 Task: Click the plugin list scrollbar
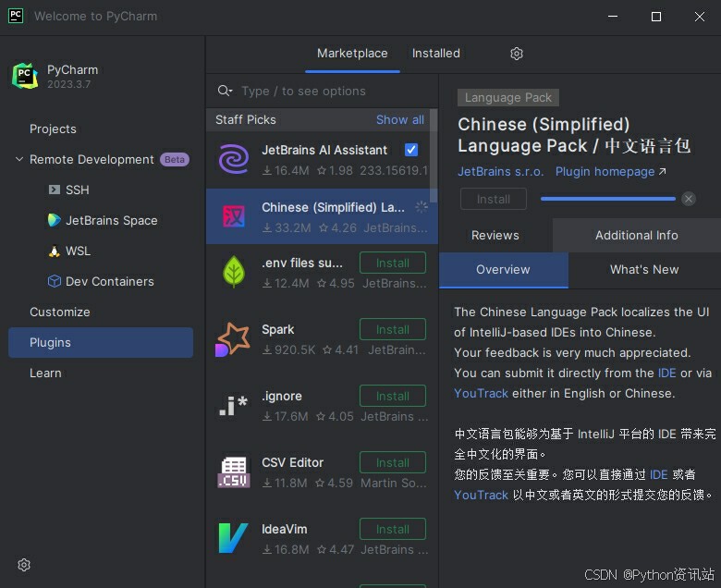(434, 155)
